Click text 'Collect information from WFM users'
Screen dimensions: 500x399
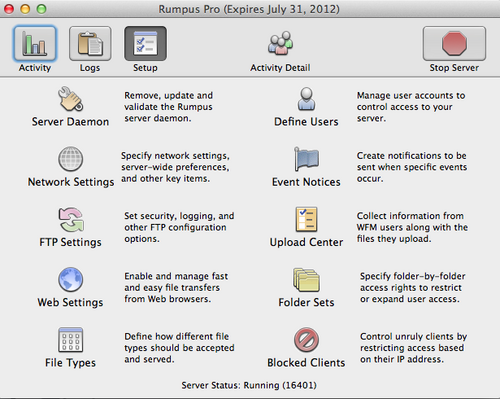click(x=412, y=222)
